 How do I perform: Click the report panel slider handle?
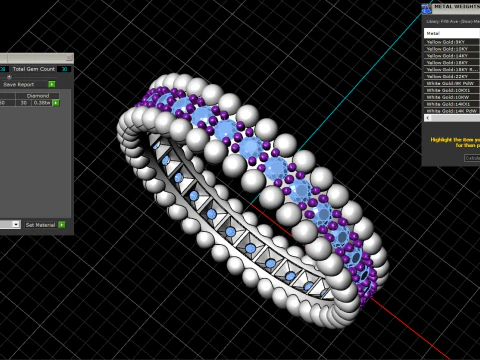[9, 77]
